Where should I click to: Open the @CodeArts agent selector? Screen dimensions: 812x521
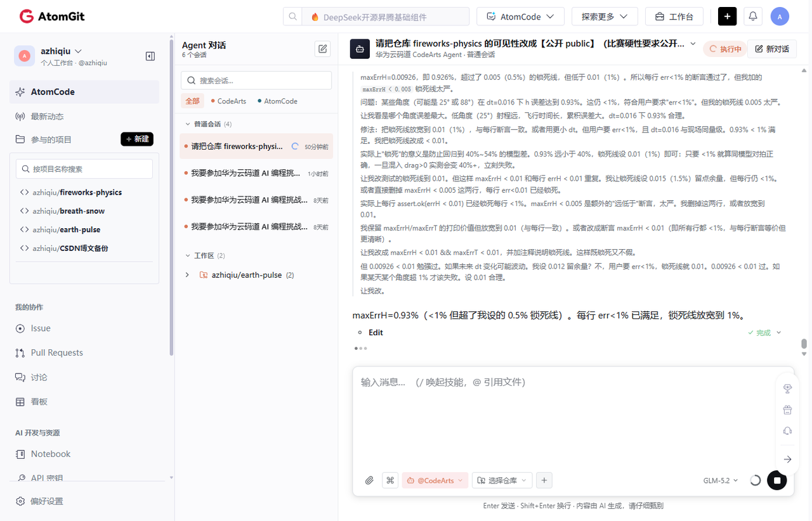tap(435, 480)
